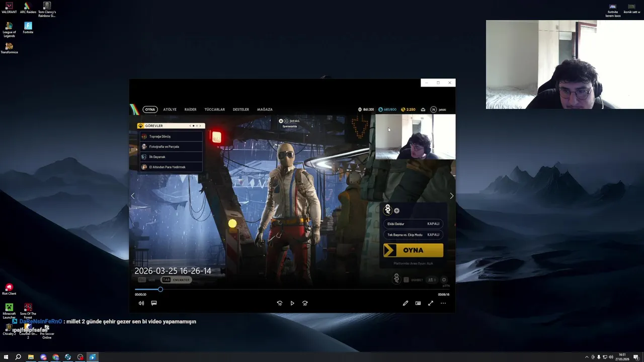The image size is (644, 362).
Task: Switch player to mini view mode
Action: [x=418, y=303]
